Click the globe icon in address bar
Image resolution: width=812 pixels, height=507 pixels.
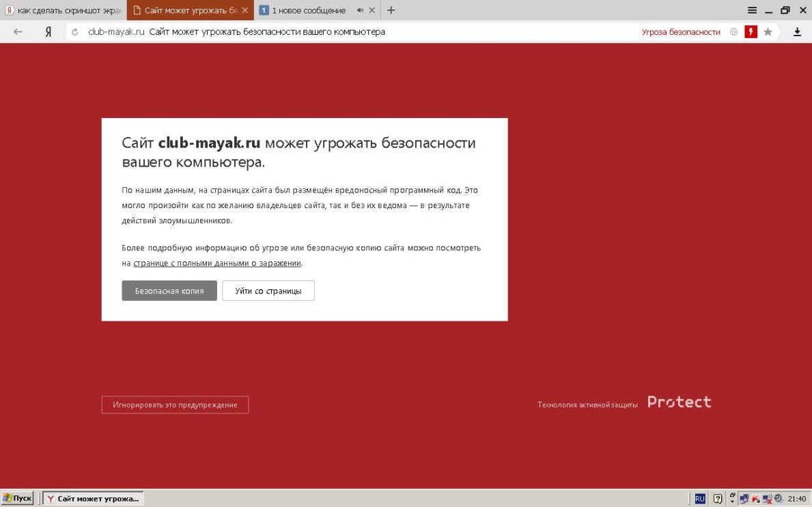pos(733,31)
